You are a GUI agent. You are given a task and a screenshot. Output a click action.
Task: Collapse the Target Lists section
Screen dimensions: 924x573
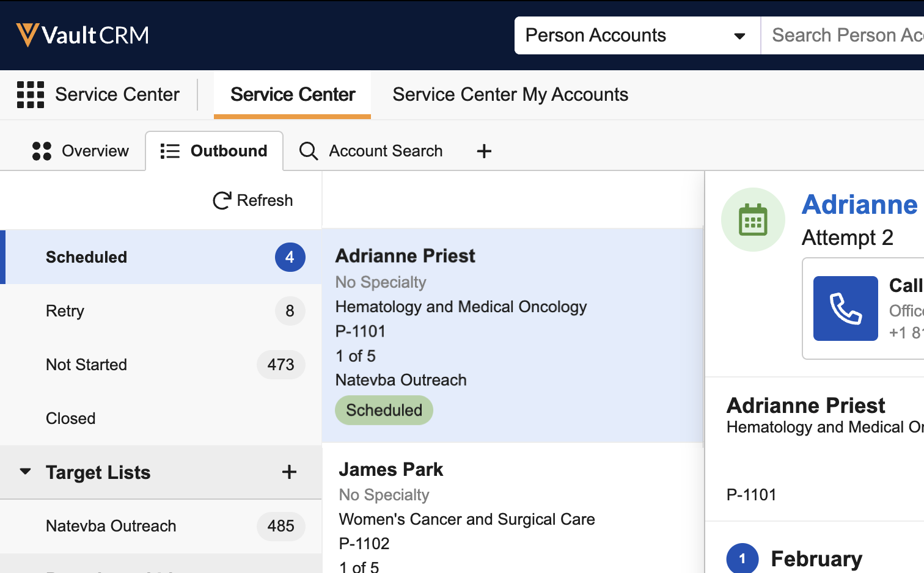26,472
